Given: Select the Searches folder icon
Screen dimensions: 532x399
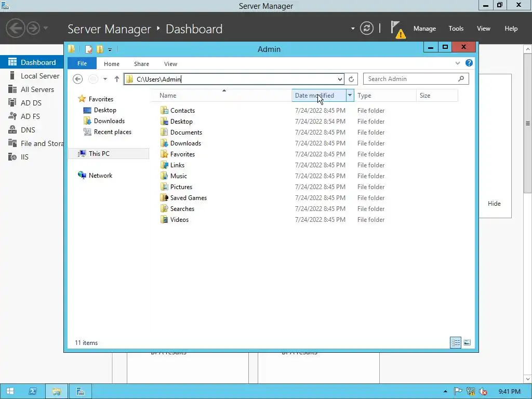Looking at the screenshot, I should [164, 208].
